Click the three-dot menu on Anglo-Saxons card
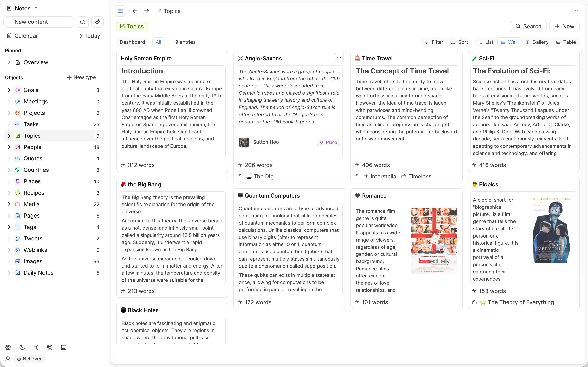588x367 pixels. (339, 58)
